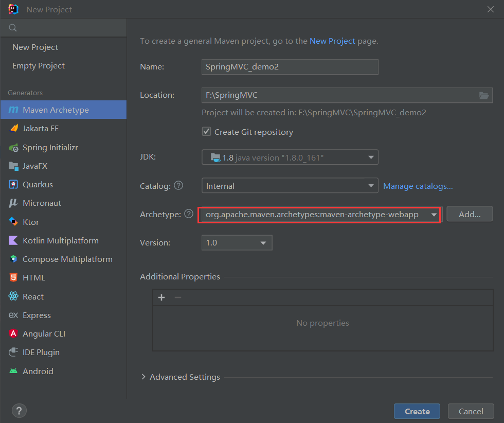Follow the New Project page link
The image size is (504, 423).
click(332, 41)
